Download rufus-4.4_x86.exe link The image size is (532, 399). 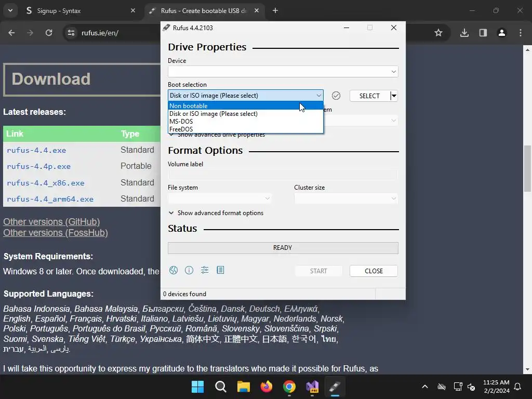(x=46, y=183)
